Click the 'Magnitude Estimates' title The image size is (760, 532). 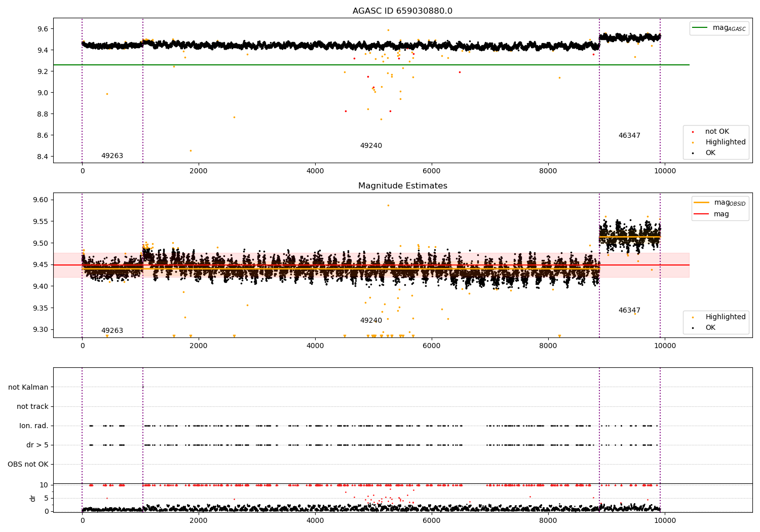(x=402, y=186)
